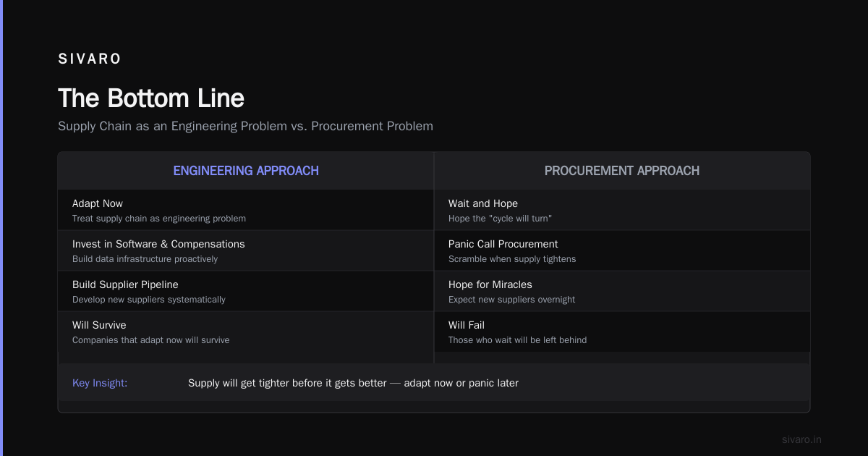Click Invest in Software & Compensations row
This screenshot has width=868, height=456.
click(246, 250)
